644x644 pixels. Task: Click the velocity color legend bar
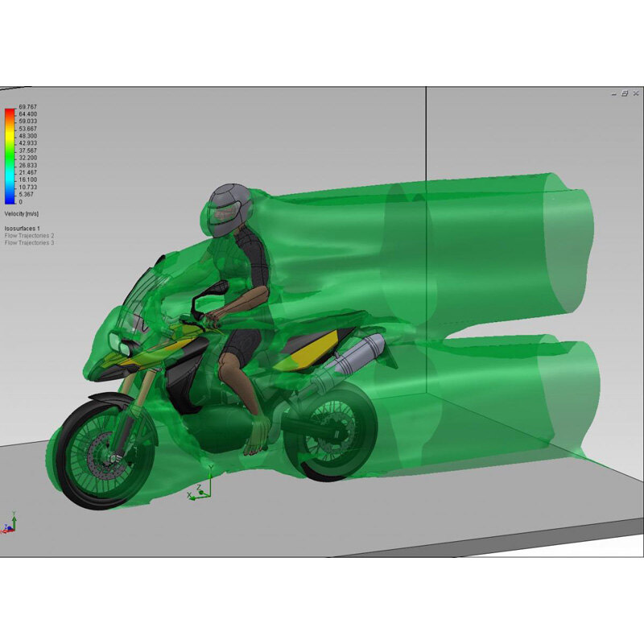pyautogui.click(x=10, y=153)
